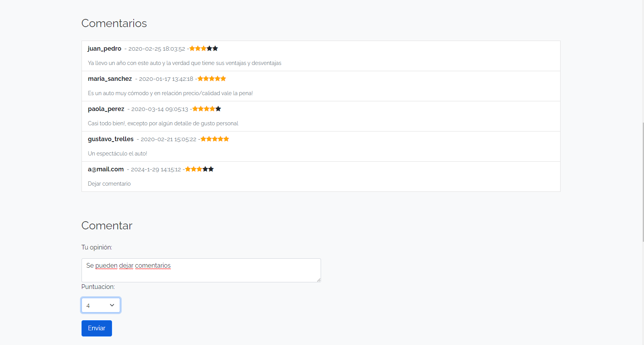Image resolution: width=644 pixels, height=345 pixels.
Task: Open the Puntuacion dropdown showing 4
Action: click(x=101, y=305)
